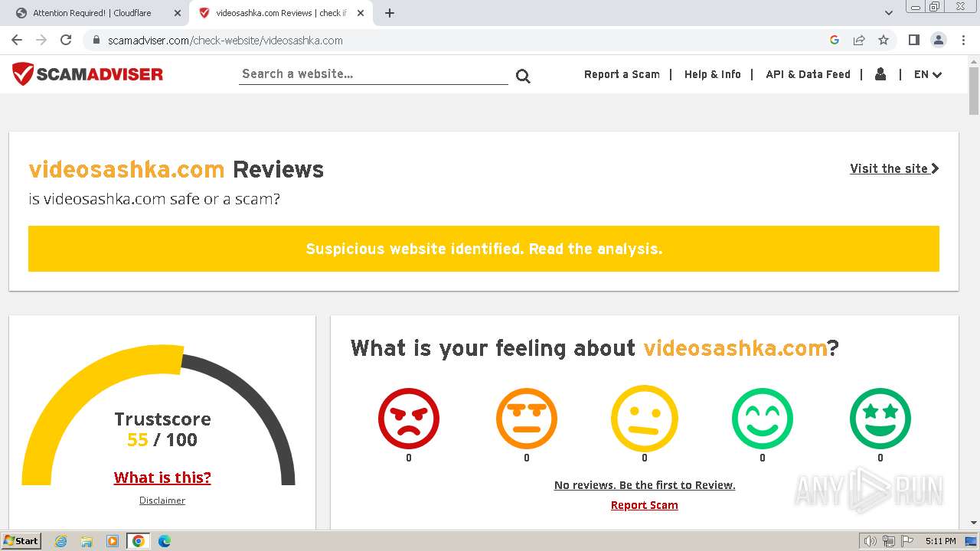Open Help & Info menu item
The width and height of the screenshot is (980, 551).
coord(713,74)
